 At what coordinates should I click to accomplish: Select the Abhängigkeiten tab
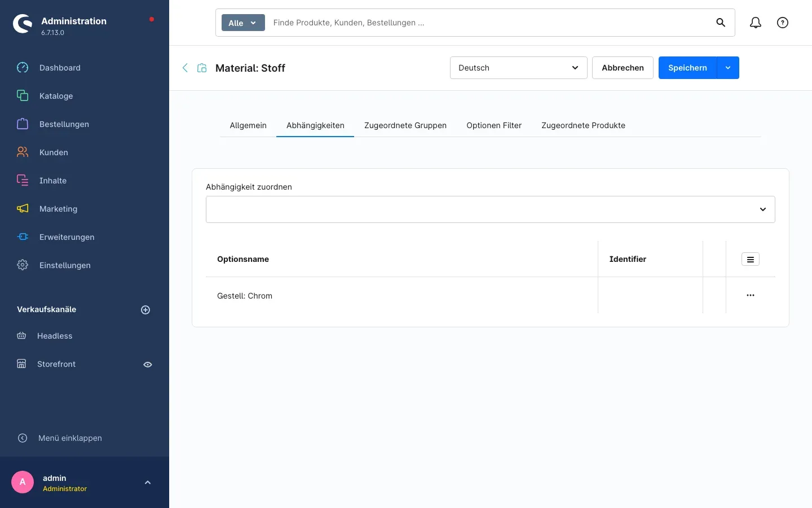click(315, 125)
